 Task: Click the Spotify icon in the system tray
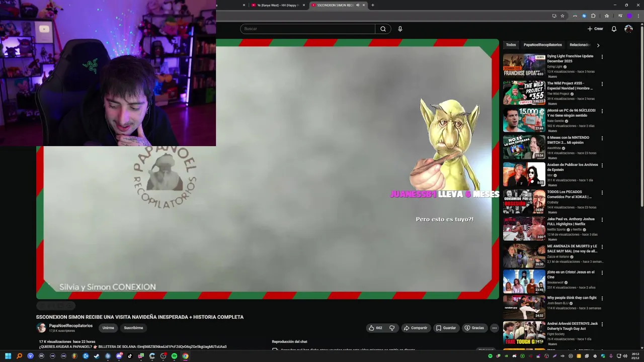(x=491, y=356)
